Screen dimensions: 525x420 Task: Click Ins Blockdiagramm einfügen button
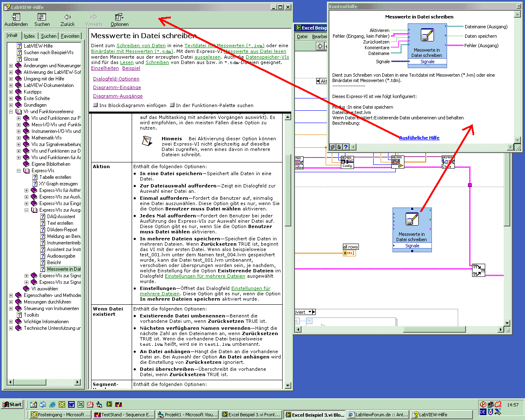point(130,105)
